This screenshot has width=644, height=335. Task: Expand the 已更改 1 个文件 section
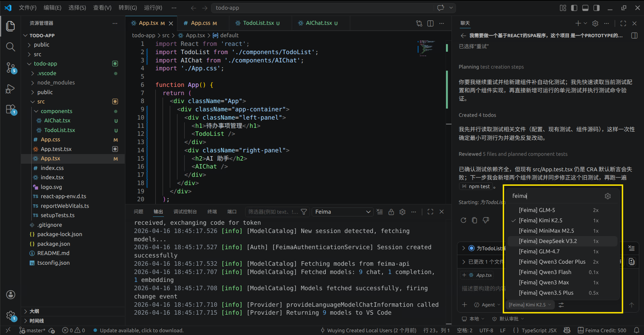tap(482, 262)
